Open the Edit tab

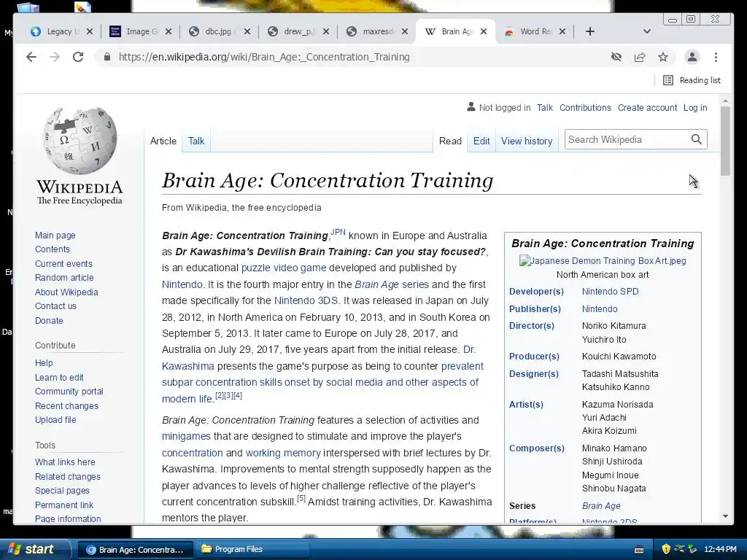pos(481,141)
